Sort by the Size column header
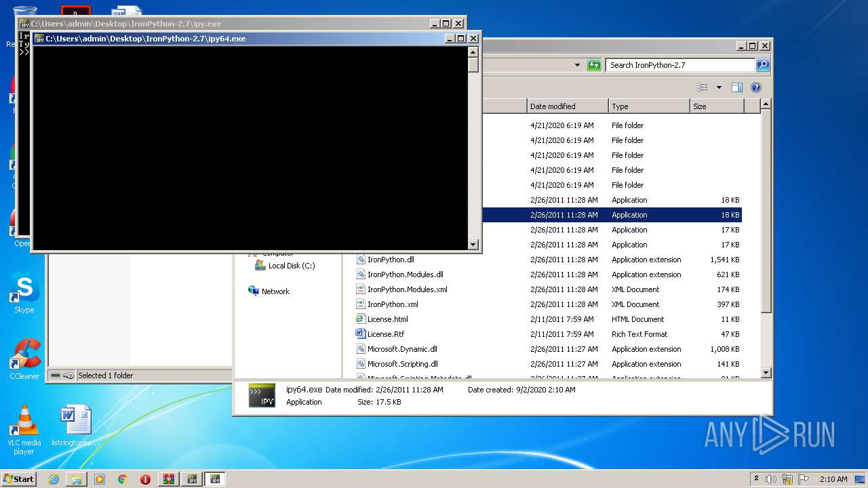This screenshot has width=868, height=488. pyautogui.click(x=717, y=106)
